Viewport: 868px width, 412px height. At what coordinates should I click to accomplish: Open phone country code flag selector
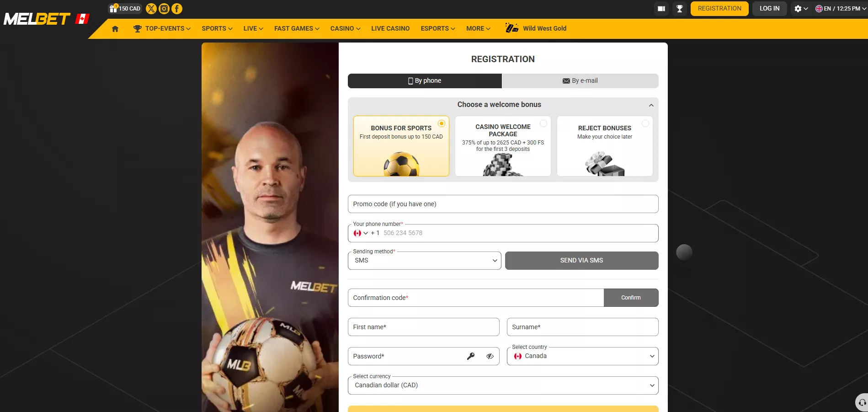[361, 233]
